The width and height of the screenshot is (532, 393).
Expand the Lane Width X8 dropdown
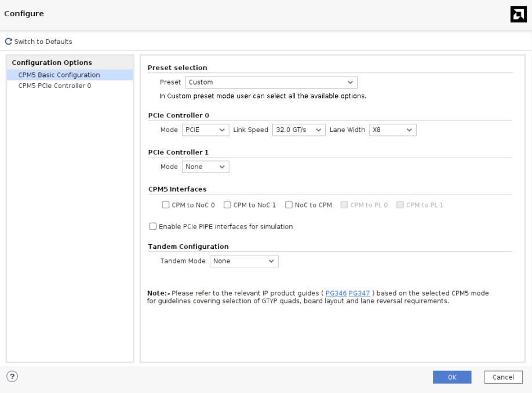tap(392, 130)
